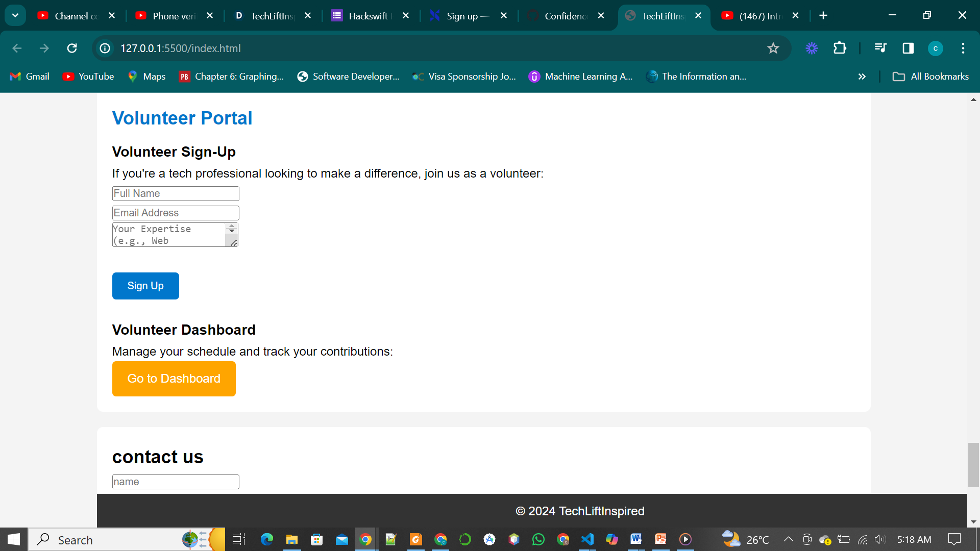Click the Go to Dashboard button
Screen dimensions: 980x551
point(174,379)
